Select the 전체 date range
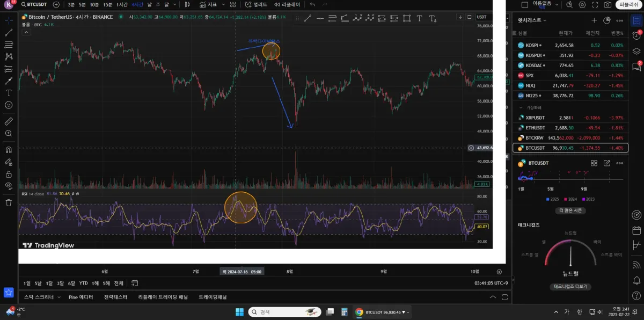Image resolution: width=644 pixels, height=320 pixels. tap(119, 283)
